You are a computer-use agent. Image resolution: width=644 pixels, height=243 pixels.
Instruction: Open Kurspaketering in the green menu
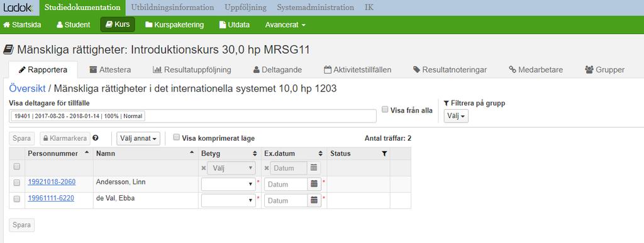(x=175, y=24)
